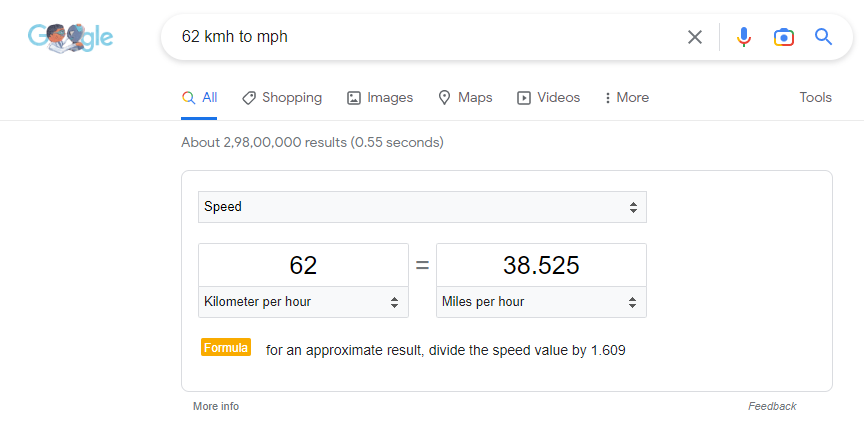Select the All results tab
Screen dimensions: 864x424
199,98
